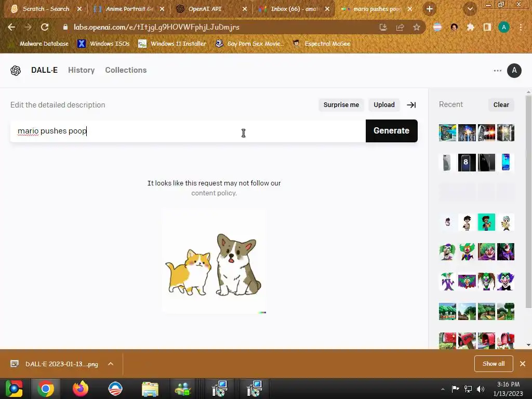Click the Surprise me button
The width and height of the screenshot is (532, 399).
pos(341,105)
